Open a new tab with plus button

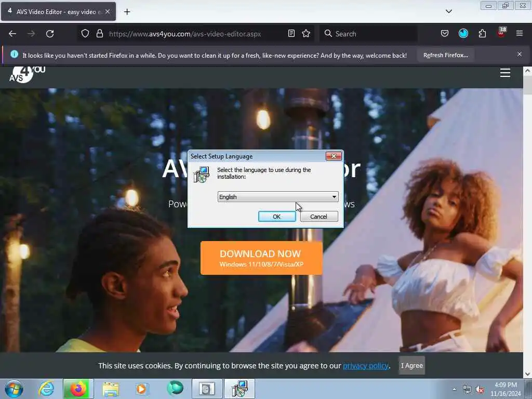(x=127, y=12)
